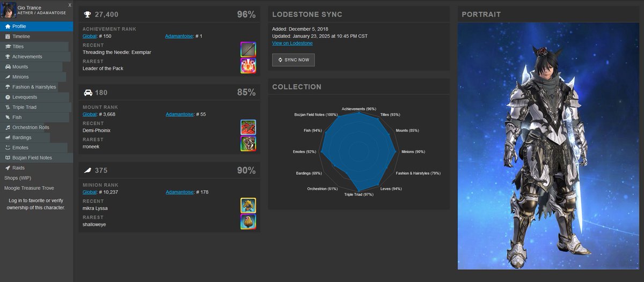Click the minion rank Adamantoise link

179,192
